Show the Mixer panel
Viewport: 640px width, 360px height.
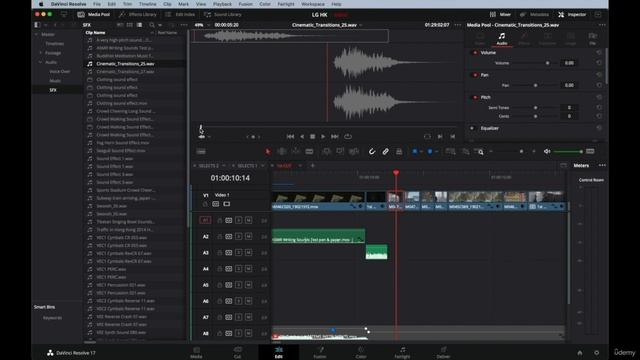[x=500, y=14]
